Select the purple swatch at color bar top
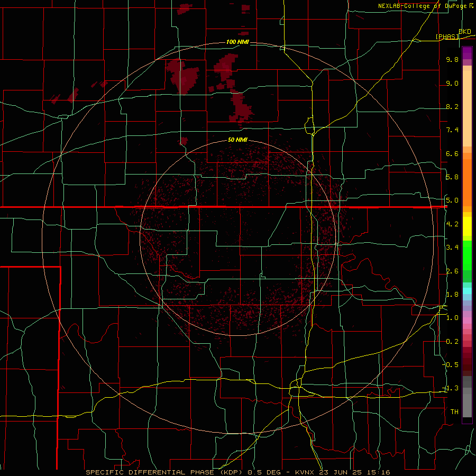The height and width of the screenshot is (476, 476). (467, 53)
